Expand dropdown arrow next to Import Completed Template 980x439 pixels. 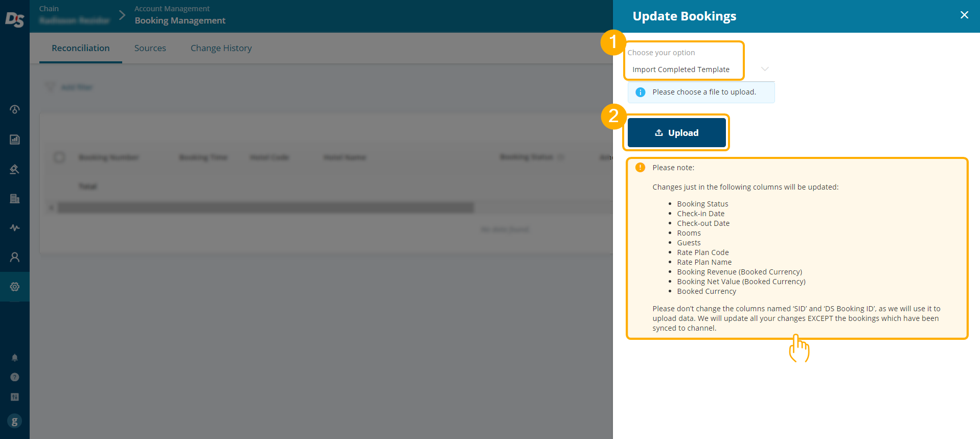click(765, 69)
